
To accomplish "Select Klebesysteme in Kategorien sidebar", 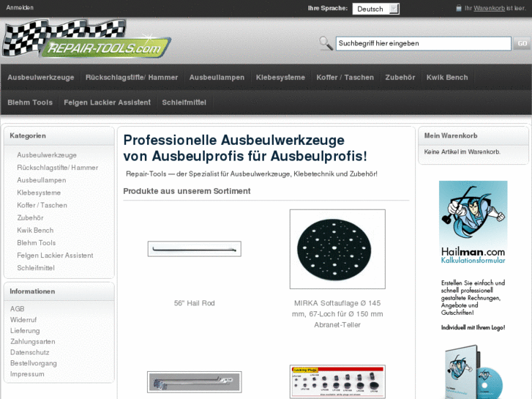I will click(x=39, y=193).
